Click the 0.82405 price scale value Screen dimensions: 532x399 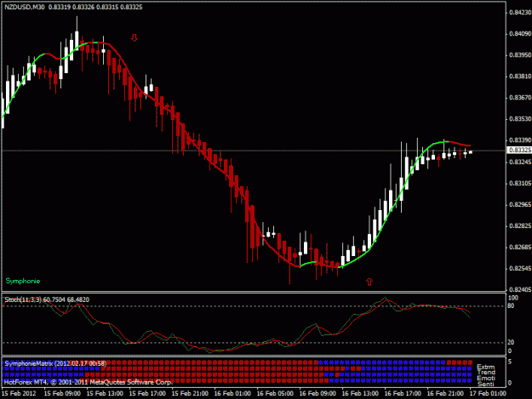pyautogui.click(x=520, y=290)
